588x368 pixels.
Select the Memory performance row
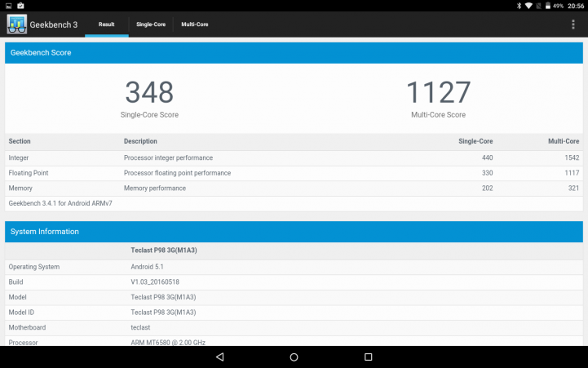[294, 188]
